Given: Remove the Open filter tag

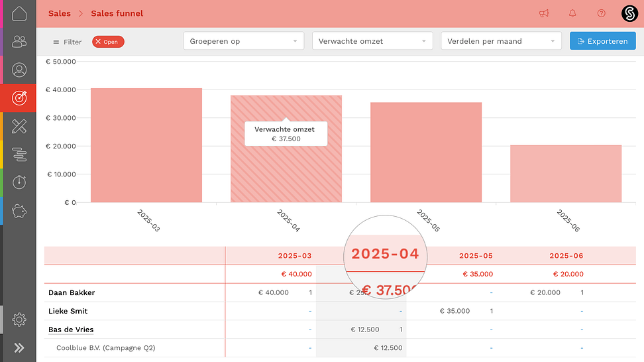Looking at the screenshot, I should [98, 42].
